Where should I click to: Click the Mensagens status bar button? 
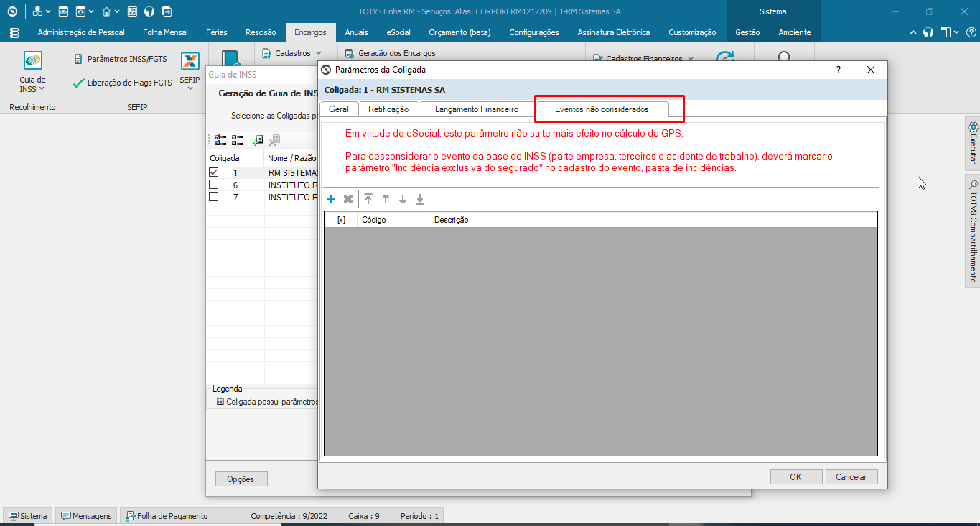87,516
